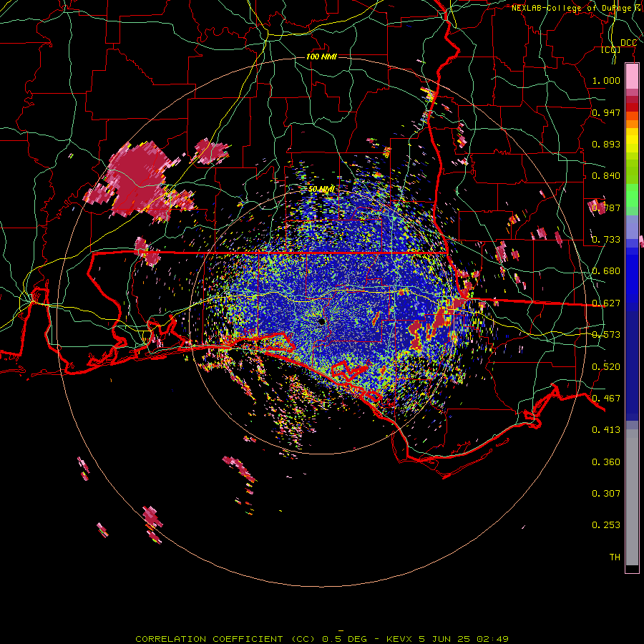Select the 0.840 scale value

[x=606, y=175]
